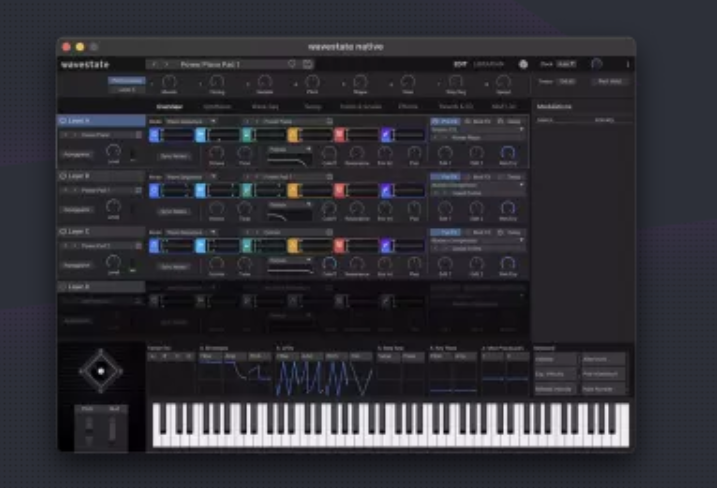The width and height of the screenshot is (717, 488).
Task: Open the Clock source dropdown
Action: pyautogui.click(x=567, y=64)
